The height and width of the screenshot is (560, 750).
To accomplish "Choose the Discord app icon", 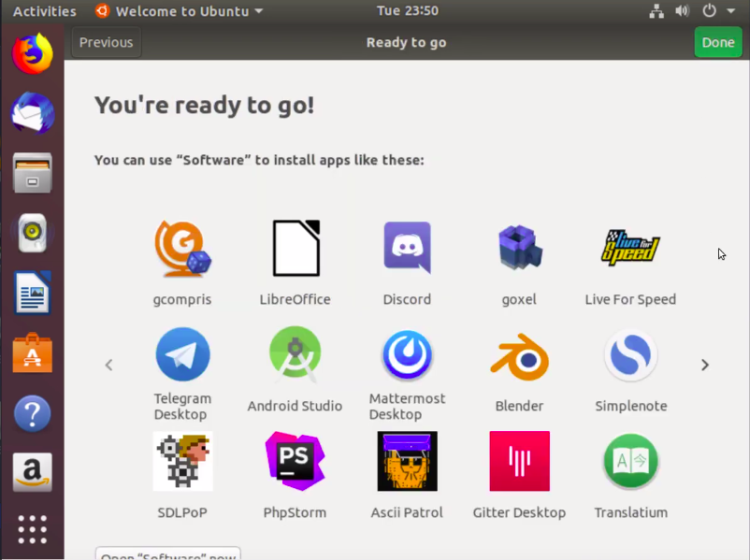I will [x=407, y=247].
